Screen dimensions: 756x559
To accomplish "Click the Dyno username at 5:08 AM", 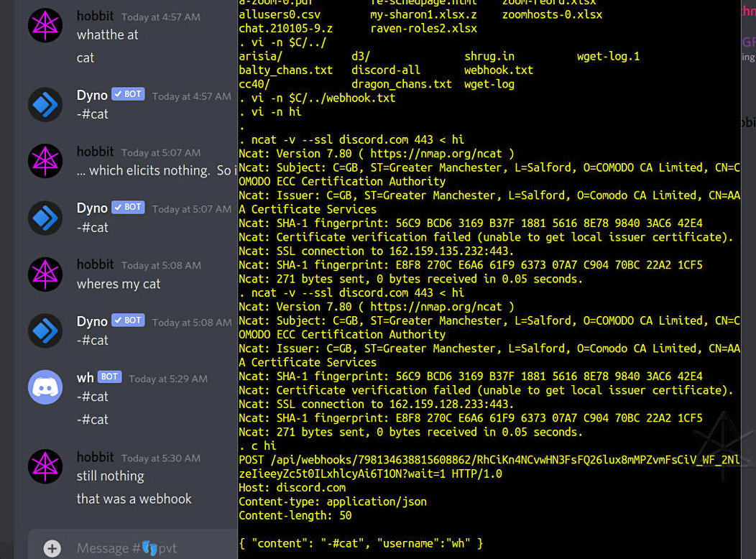I will pyautogui.click(x=92, y=321).
